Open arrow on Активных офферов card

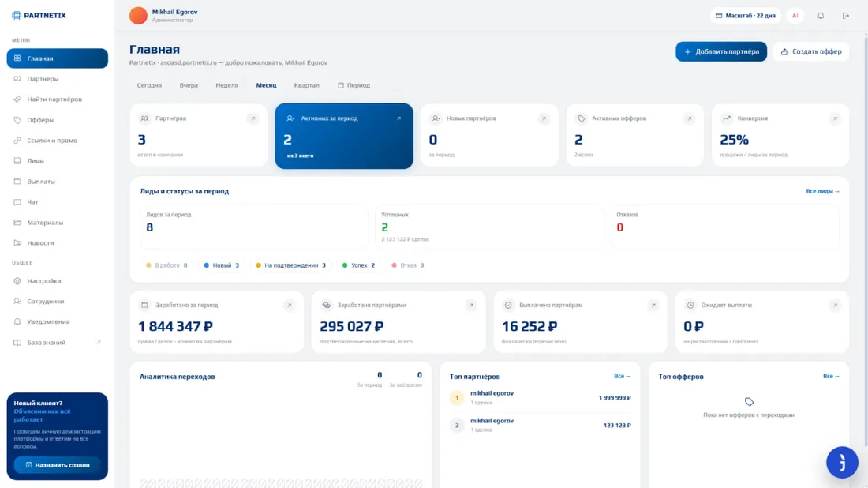click(x=689, y=118)
